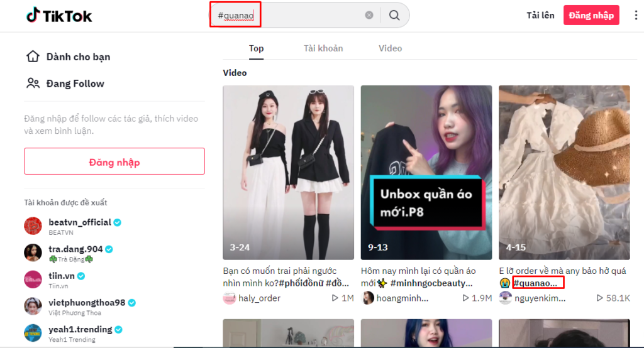Switch to the Tài khoản tab

323,48
